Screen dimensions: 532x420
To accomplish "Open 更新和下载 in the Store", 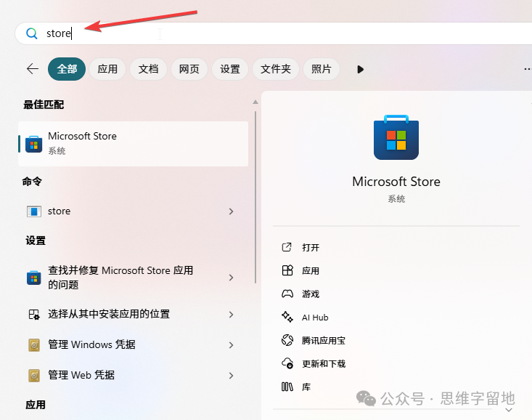I will point(323,364).
